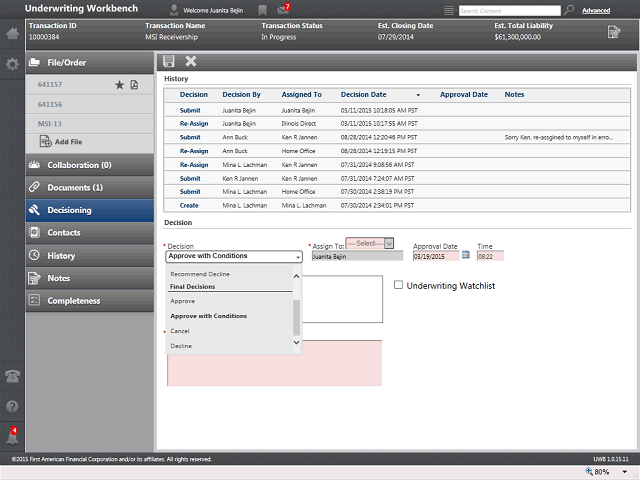Click the Advanced search link
Image resolution: width=640 pixels, height=480 pixels.
click(596, 11)
